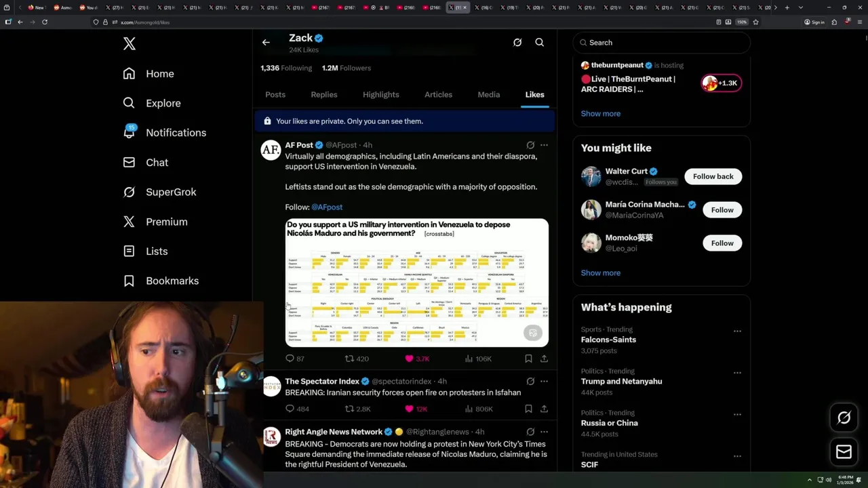Click the browser Sign in button
Viewport: 868px width, 488px height.
click(x=814, y=22)
